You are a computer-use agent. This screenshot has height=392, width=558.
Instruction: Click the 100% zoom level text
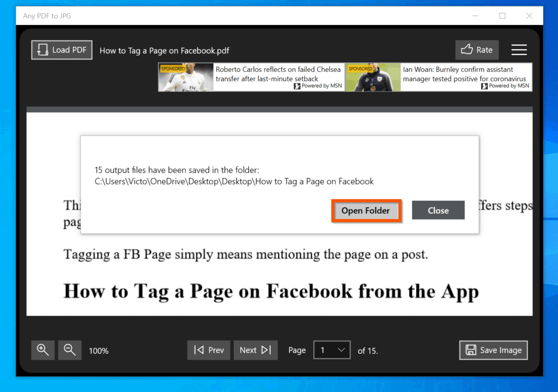(x=99, y=351)
